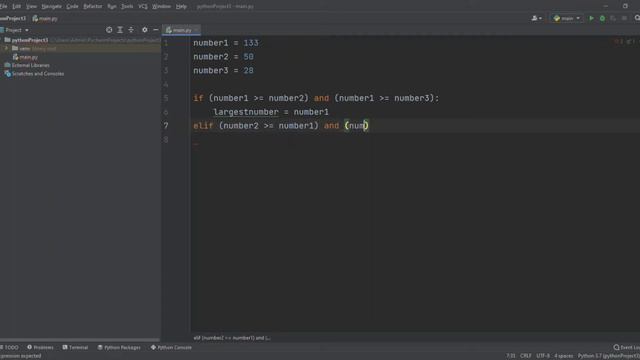Change CRLF line separator in status bar
This screenshot has height=360, width=640.
(x=526, y=356)
